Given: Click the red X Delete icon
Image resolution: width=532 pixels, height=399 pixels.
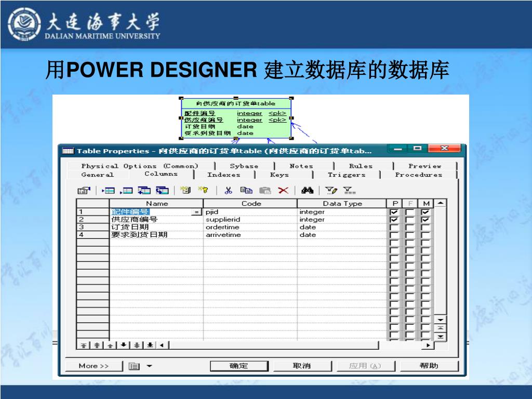Looking at the screenshot, I should click(x=283, y=191).
